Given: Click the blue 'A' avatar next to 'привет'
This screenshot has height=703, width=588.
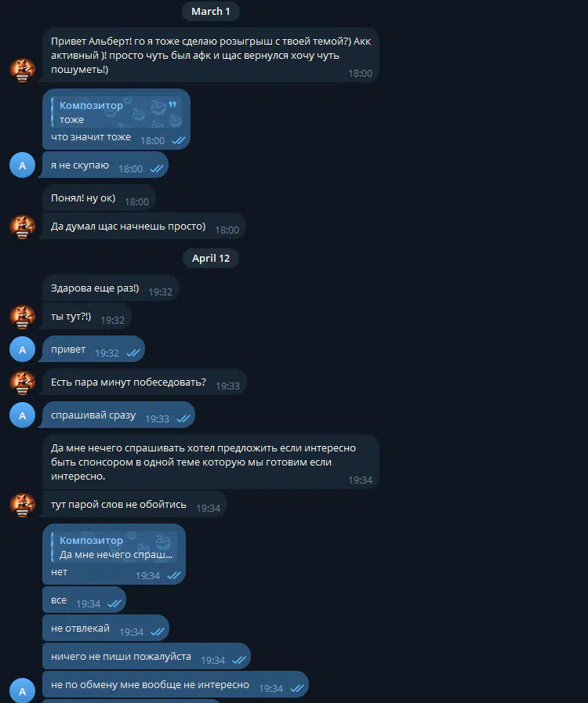Looking at the screenshot, I should pos(23,350).
